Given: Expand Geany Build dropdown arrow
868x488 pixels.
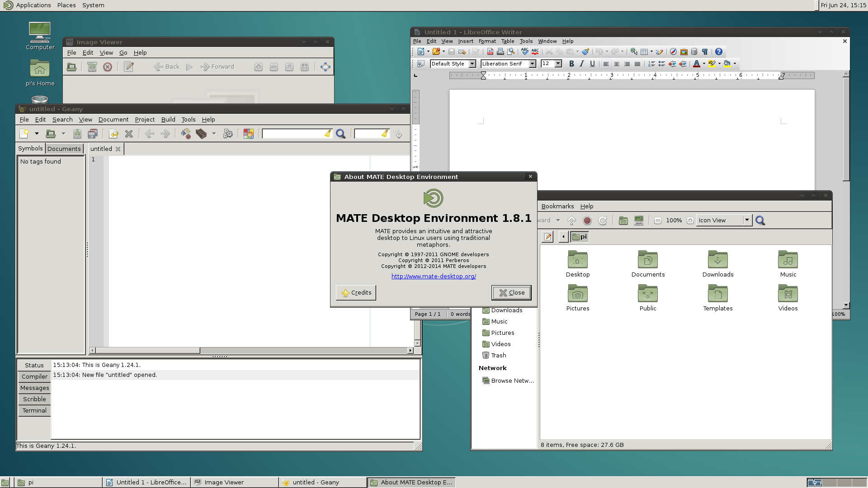Looking at the screenshot, I should [x=214, y=134].
